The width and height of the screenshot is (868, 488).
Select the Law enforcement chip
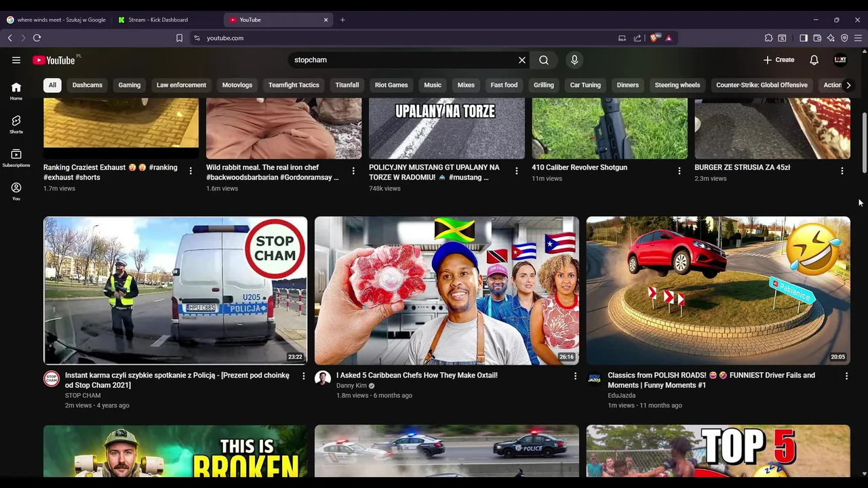click(x=181, y=85)
